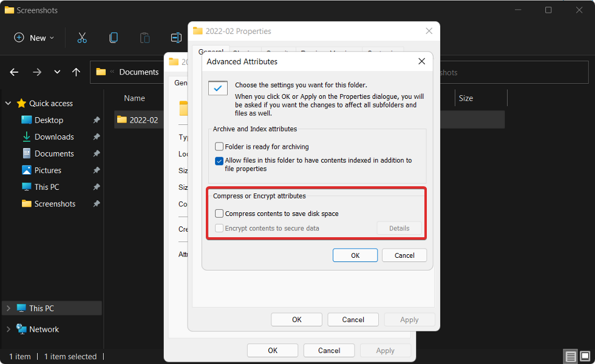The image size is (595, 364).
Task: Sort by the Name column header
Action: click(x=134, y=98)
